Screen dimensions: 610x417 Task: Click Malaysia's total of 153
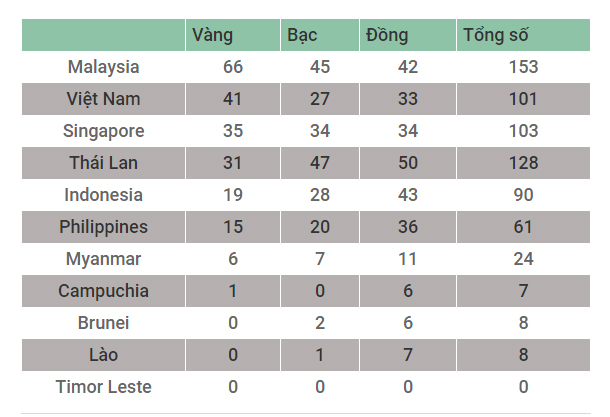pos(524,67)
